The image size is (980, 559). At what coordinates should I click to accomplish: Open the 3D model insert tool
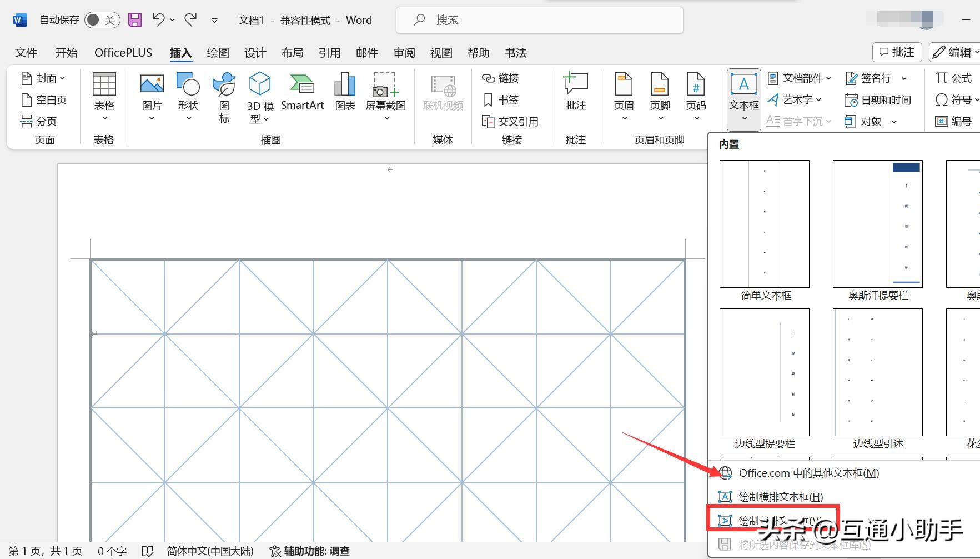pos(260,85)
